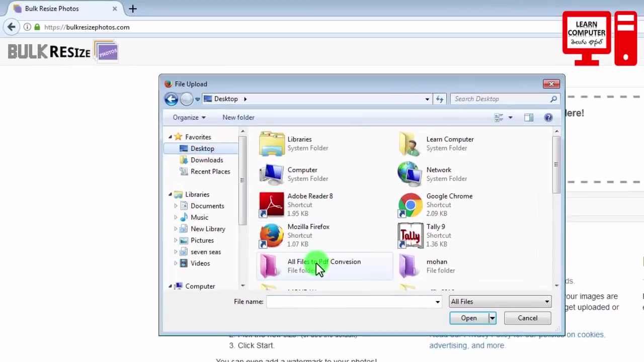Open the dialog's Help question mark icon
This screenshot has height=362, width=644.
point(548,117)
